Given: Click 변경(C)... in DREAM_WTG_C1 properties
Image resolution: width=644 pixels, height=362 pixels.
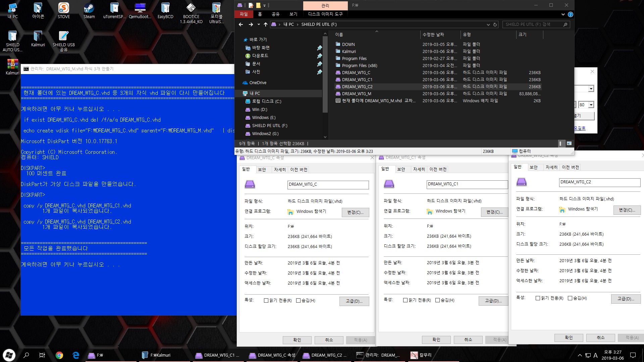Looking at the screenshot, I should (494, 212).
